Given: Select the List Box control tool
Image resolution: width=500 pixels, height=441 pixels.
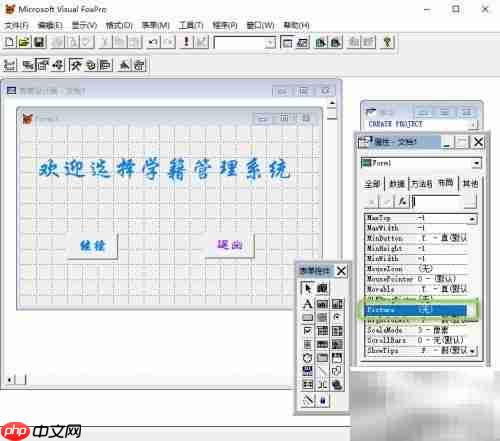Looking at the screenshot, I should tap(337, 331).
